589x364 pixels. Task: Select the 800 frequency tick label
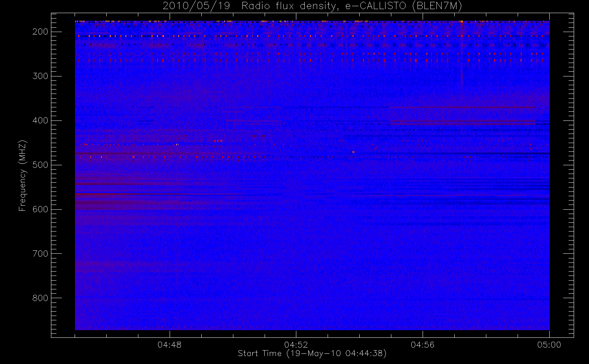[40, 298]
